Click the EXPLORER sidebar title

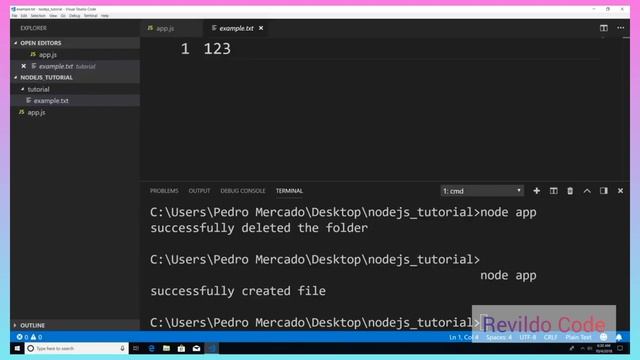33,28
